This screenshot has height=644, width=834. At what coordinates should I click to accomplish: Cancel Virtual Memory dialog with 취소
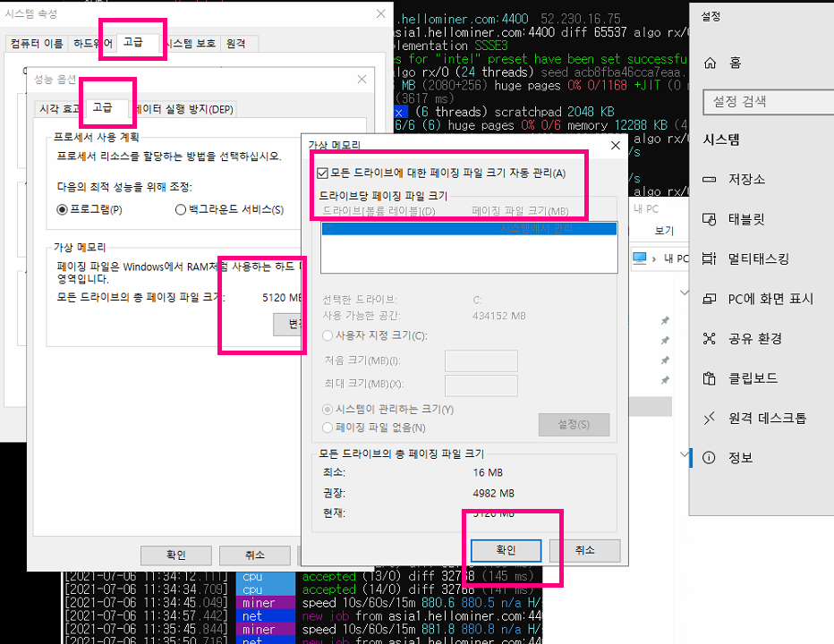coord(584,550)
